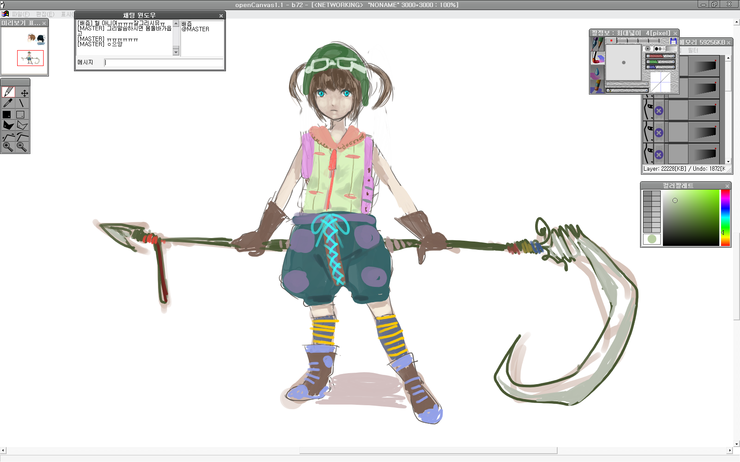Image resolution: width=740 pixels, height=462 pixels.
Task: Select the bezier curve tool
Action: 22,136
